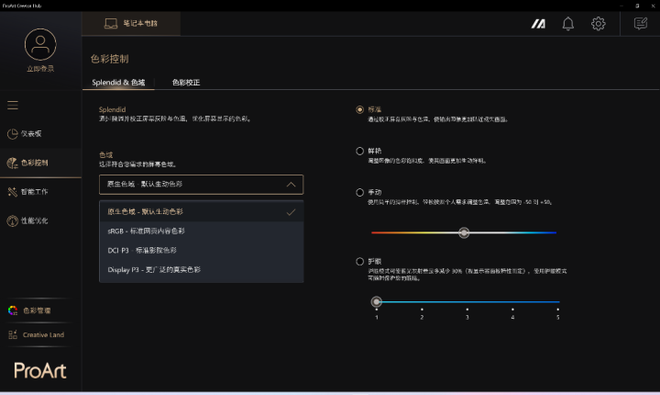Click the ProArt logo
The image size is (660, 395).
tap(40, 371)
